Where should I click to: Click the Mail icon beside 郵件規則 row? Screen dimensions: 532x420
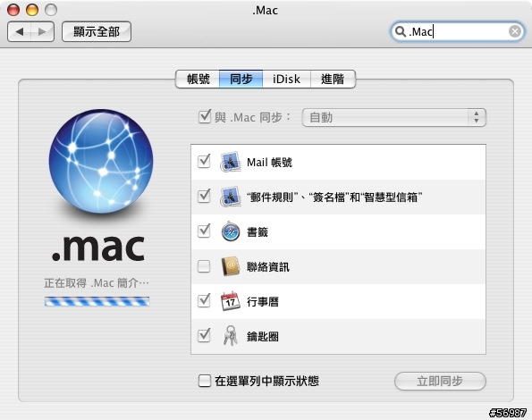(x=231, y=197)
